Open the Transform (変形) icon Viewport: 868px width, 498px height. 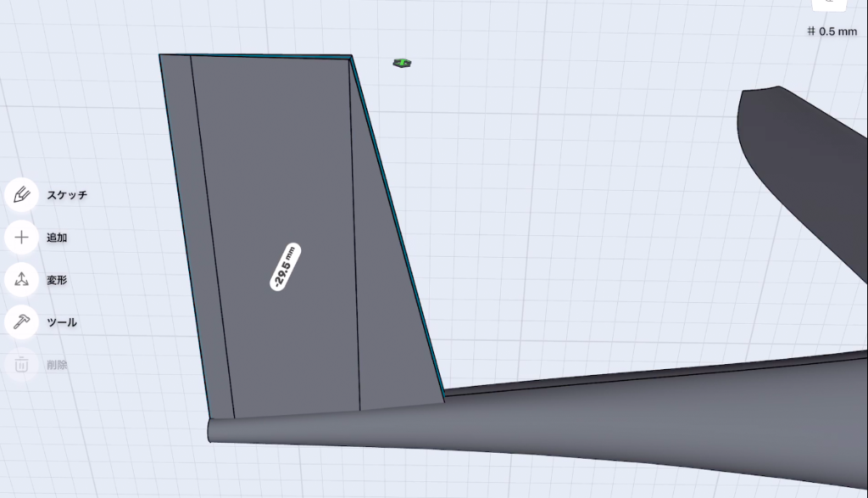click(21, 280)
